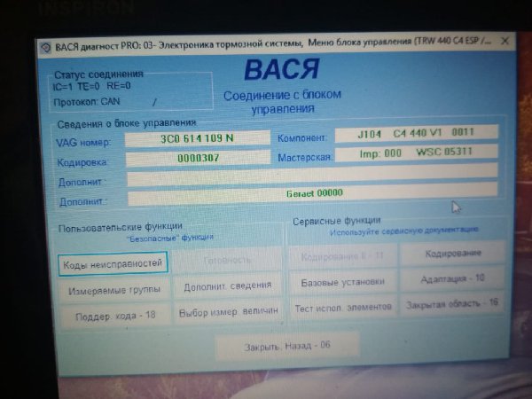Click Закрыть, Назад - 06 button
Screen dimensions: 532x399
pos(287,346)
